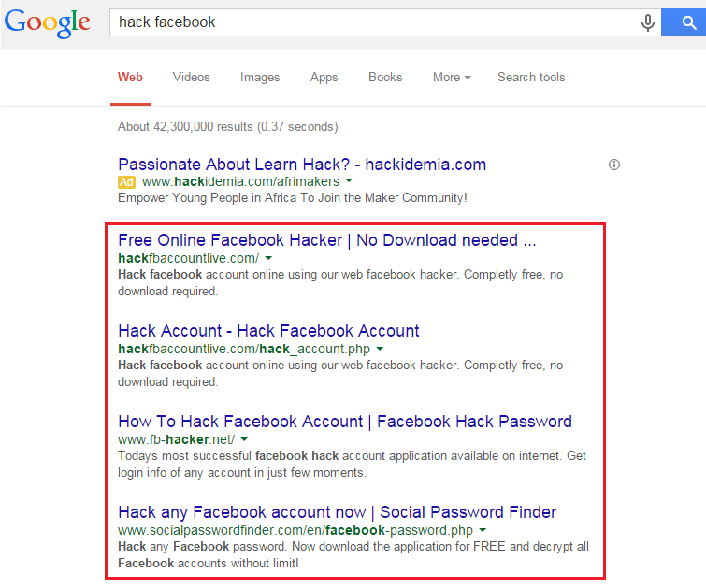Click the www.hackidemia.com/afrimakers URL text
706x588 pixels.
pyautogui.click(x=240, y=181)
